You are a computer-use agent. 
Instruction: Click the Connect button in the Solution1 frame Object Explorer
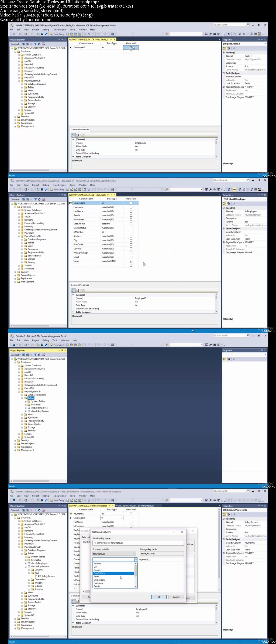15,355
